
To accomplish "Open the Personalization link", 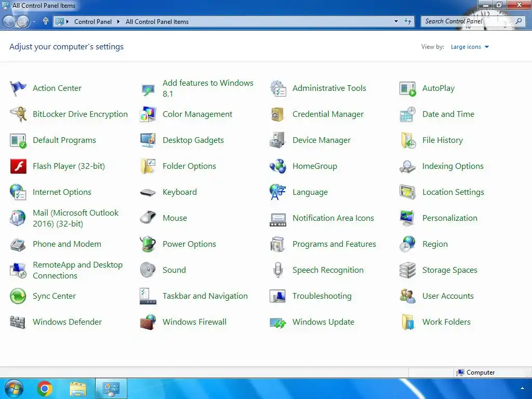I will pyautogui.click(x=449, y=218).
